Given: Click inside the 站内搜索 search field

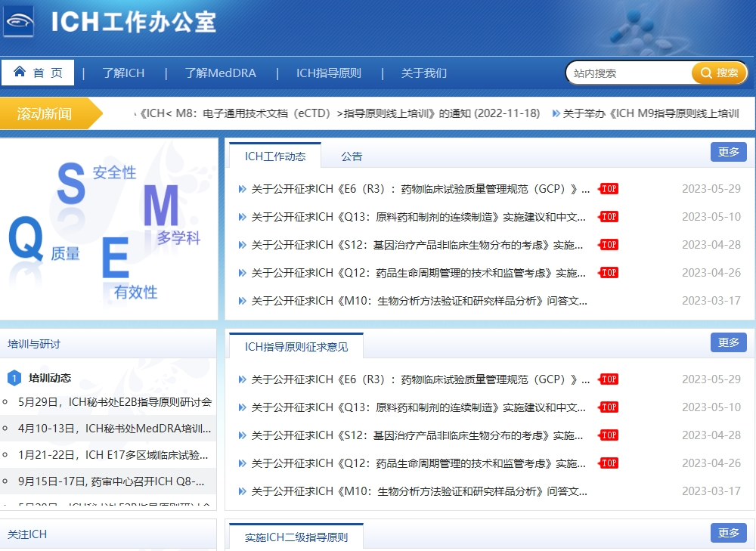Looking at the screenshot, I should (627, 73).
